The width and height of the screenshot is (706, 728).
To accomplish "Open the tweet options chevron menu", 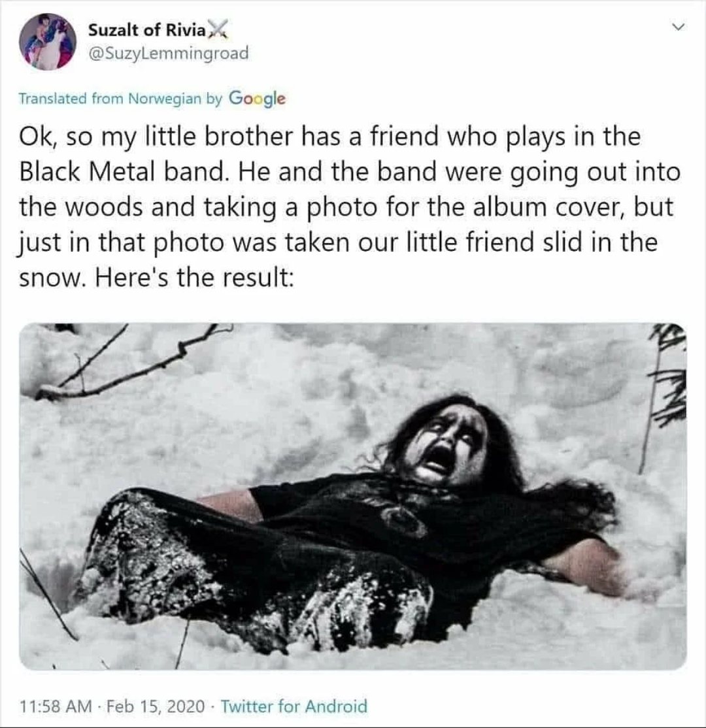I will [679, 27].
